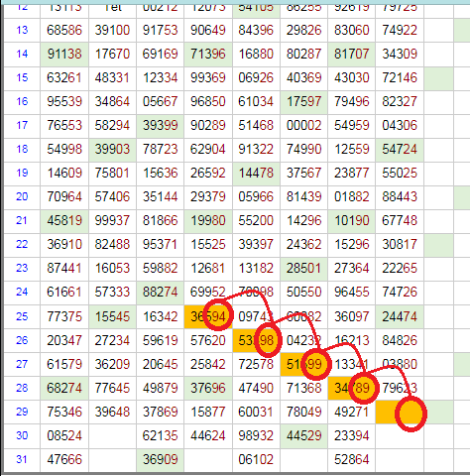This screenshot has width=470, height=476.
Task: Select cell containing 91138 in row 14
Action: tap(64, 54)
